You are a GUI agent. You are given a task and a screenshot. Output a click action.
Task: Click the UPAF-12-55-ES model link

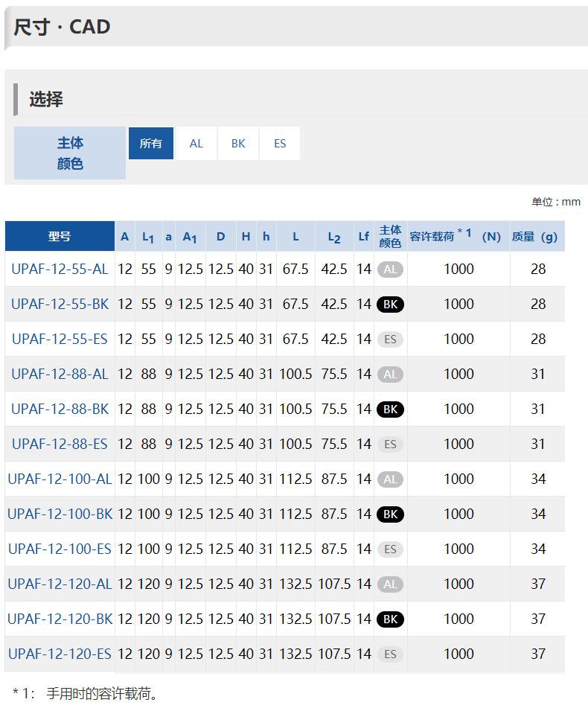pos(60,339)
